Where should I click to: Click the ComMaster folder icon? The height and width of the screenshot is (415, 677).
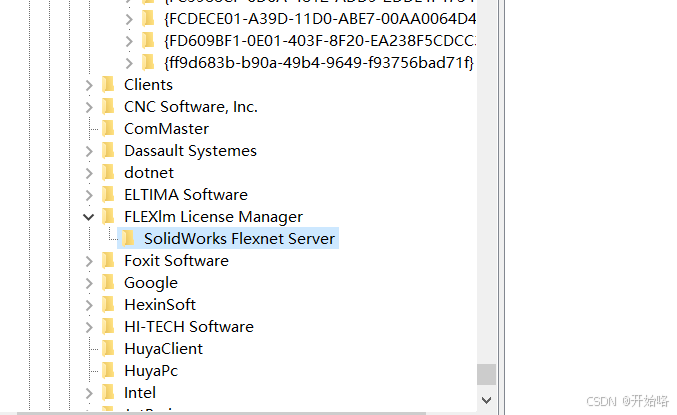[108, 129]
